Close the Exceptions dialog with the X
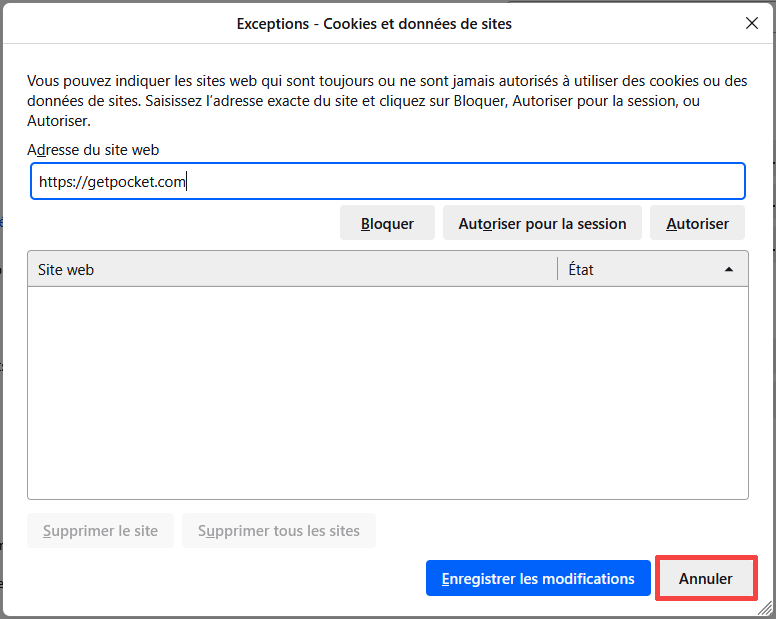Viewport: 776px width, 619px height. 752,23
